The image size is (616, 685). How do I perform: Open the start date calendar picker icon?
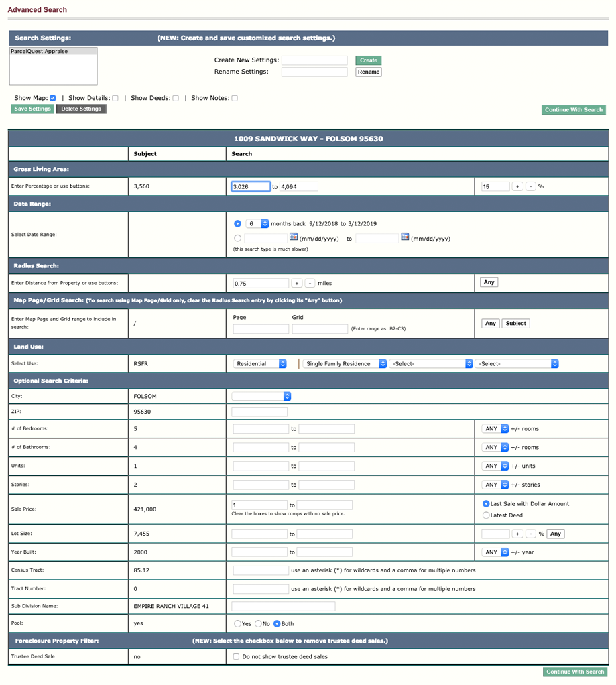coord(294,237)
